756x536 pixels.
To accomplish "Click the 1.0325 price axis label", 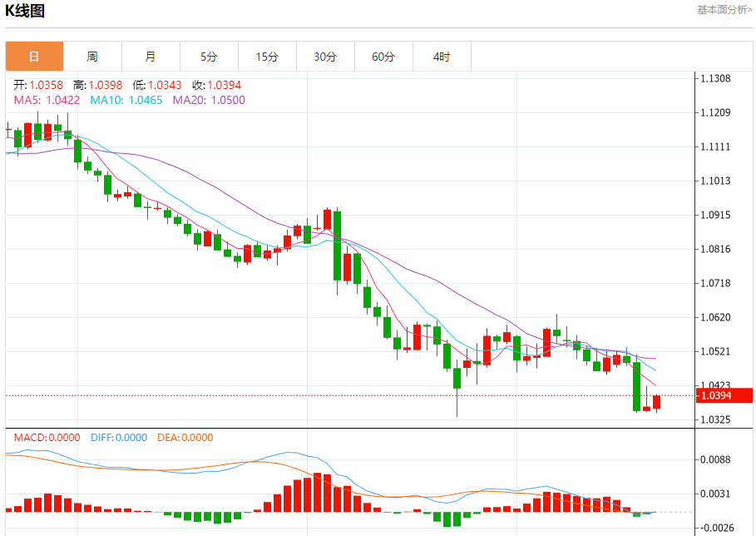I will (x=715, y=419).
